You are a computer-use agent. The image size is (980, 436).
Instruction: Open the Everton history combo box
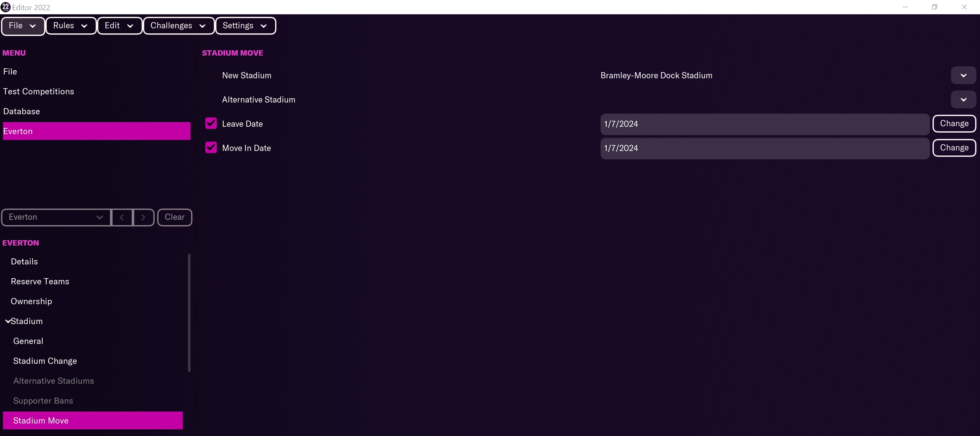coord(56,217)
